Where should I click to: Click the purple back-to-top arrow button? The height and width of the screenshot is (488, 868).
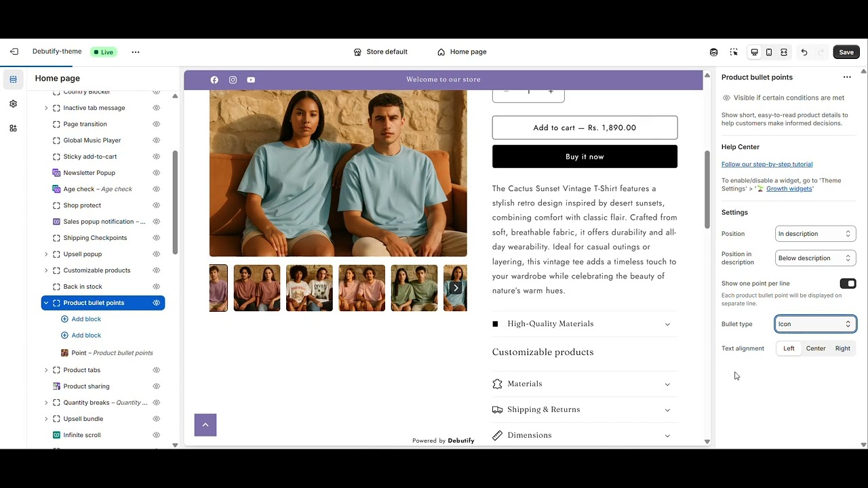(205, 425)
